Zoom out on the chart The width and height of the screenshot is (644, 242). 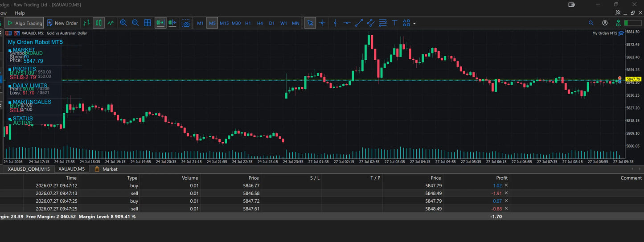[x=135, y=23]
